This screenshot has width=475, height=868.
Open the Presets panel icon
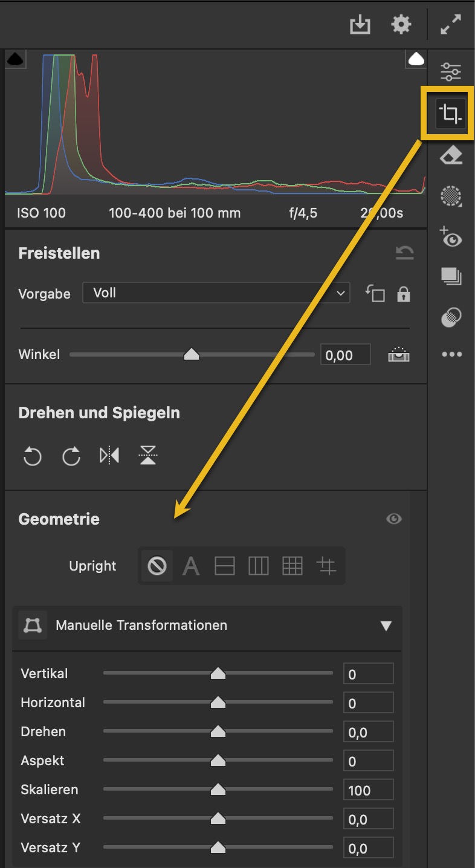(x=451, y=316)
